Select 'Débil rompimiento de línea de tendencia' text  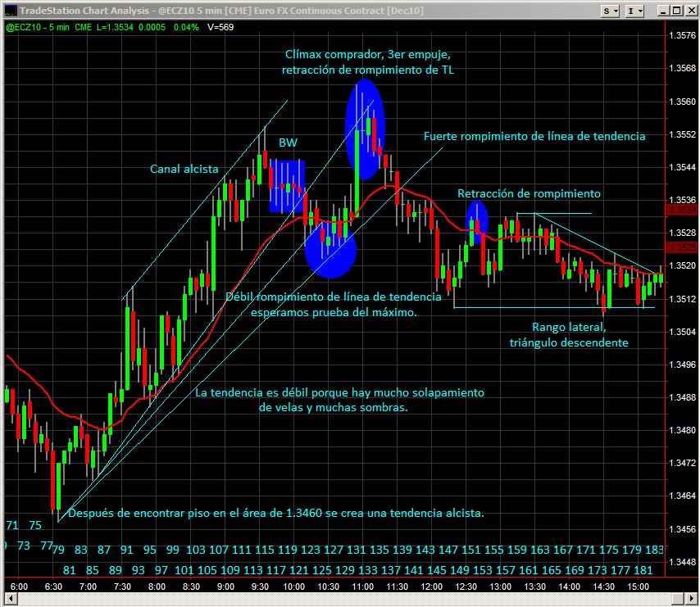(x=334, y=297)
